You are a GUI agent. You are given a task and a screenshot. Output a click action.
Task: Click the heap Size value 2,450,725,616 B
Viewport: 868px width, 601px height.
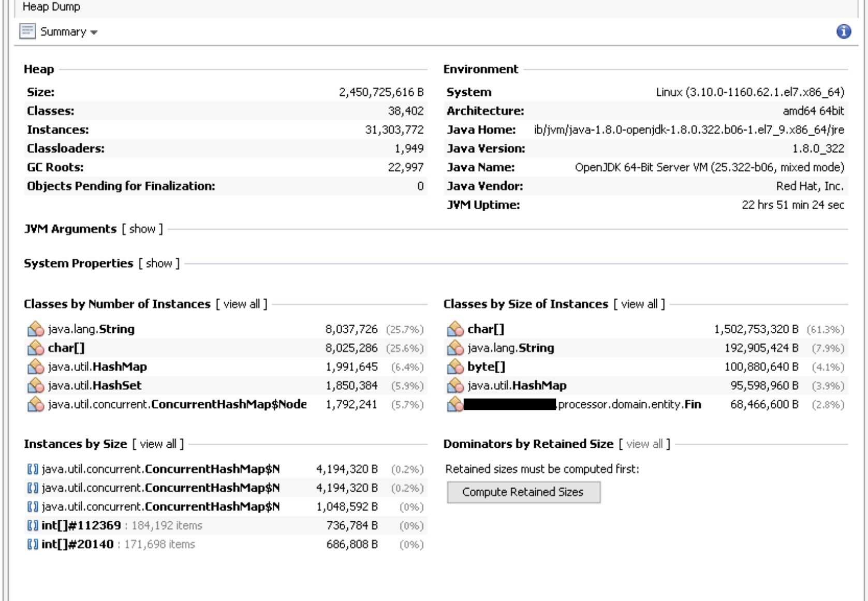coord(381,92)
